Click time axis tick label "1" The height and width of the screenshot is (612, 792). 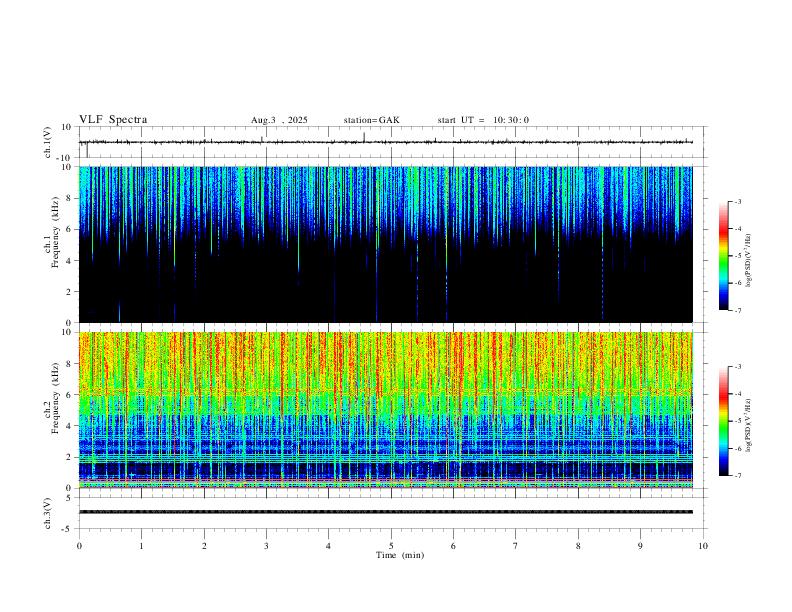coord(141,546)
